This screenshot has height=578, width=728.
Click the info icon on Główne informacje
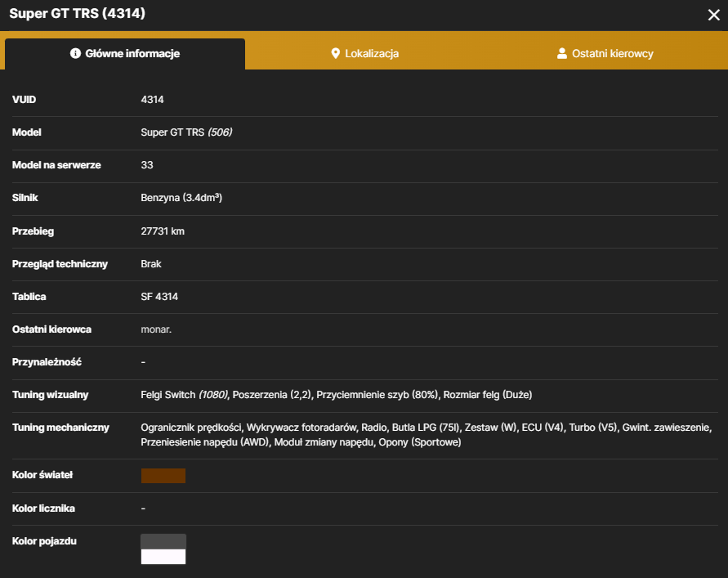(x=75, y=53)
